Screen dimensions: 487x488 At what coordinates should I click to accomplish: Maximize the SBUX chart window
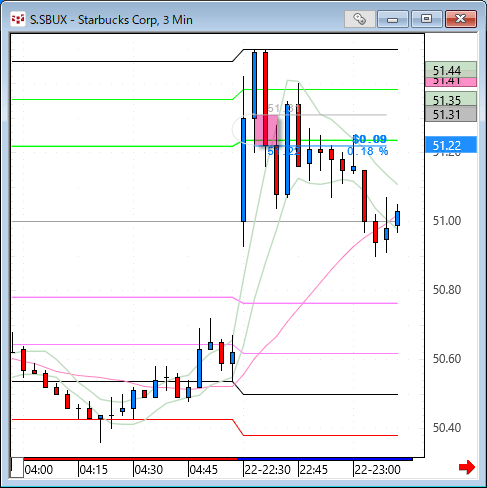(x=427, y=19)
